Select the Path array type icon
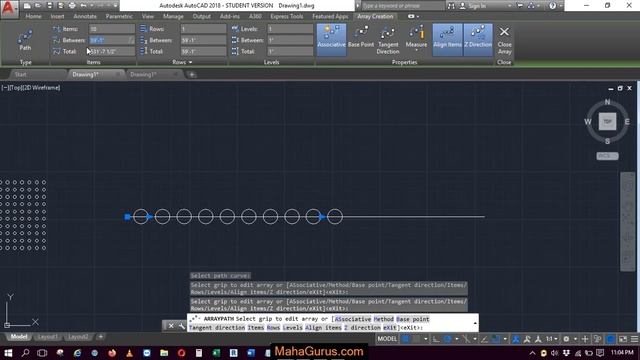This screenshot has height=360, width=640. 25,40
